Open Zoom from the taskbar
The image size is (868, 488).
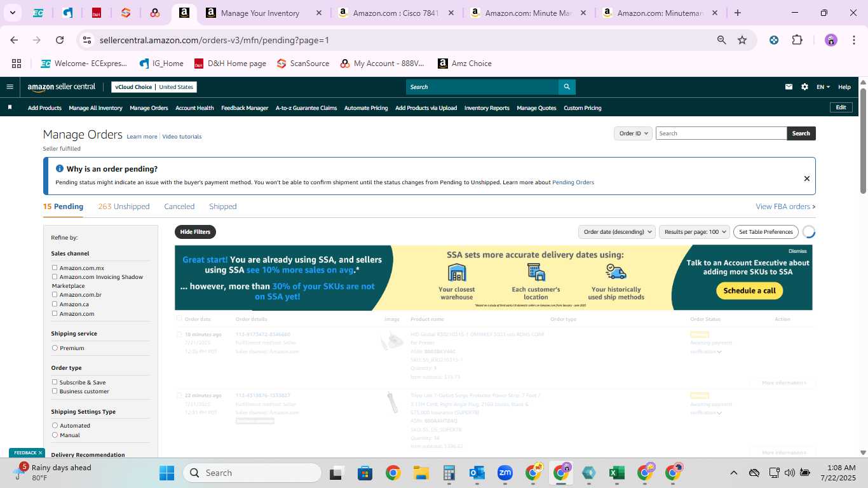coord(505,473)
